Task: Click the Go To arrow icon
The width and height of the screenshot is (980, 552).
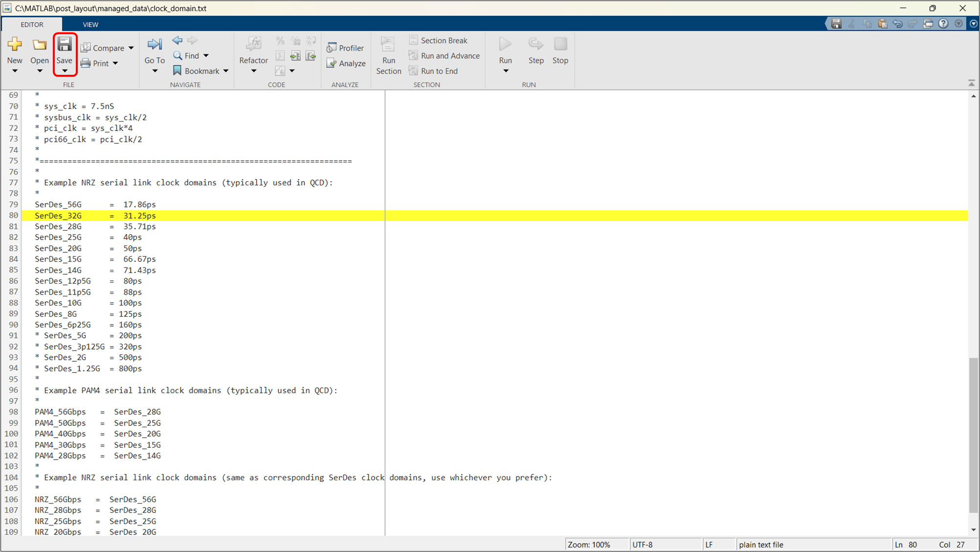Action: [155, 45]
